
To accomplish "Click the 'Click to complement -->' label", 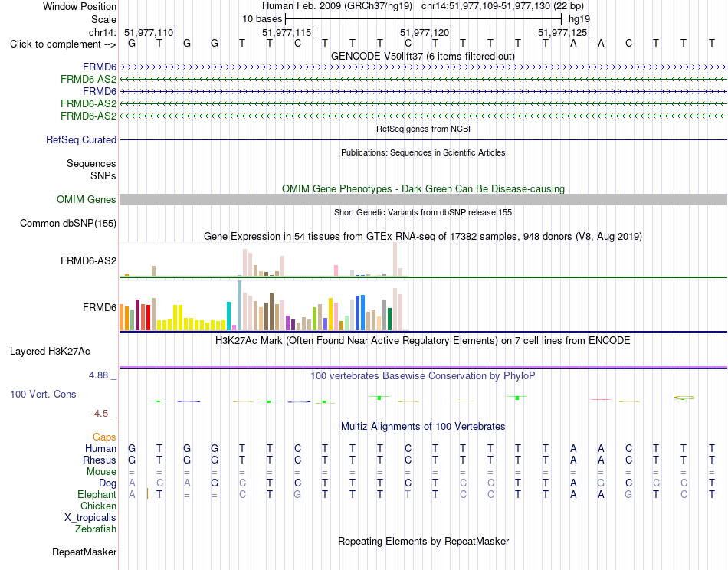I will pyautogui.click(x=63, y=44).
